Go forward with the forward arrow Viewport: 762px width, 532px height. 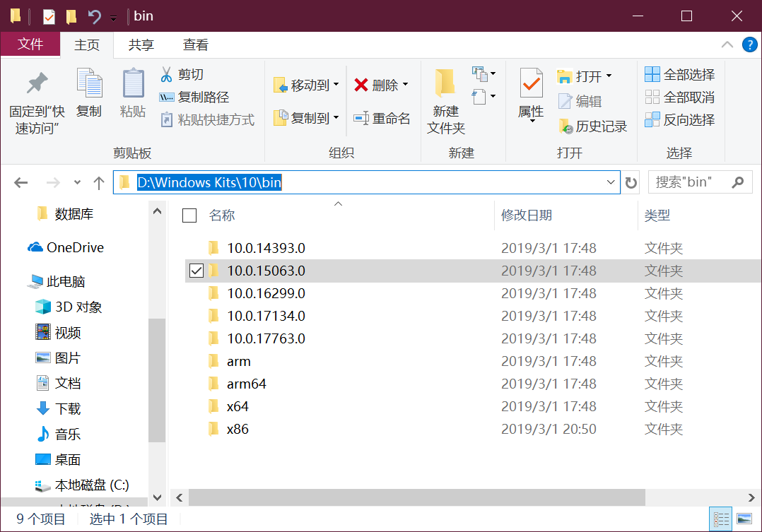[x=53, y=183]
